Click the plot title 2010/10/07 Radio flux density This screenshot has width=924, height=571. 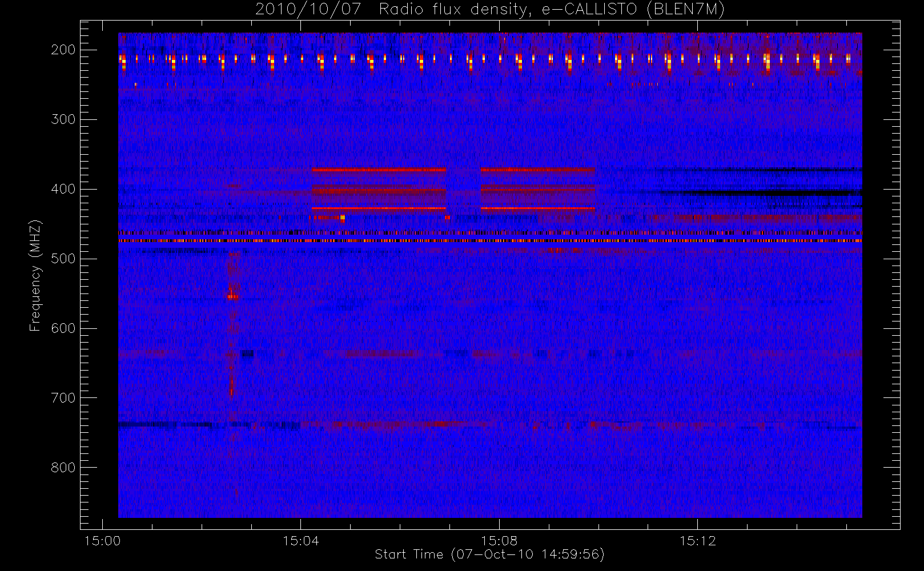coord(490,10)
